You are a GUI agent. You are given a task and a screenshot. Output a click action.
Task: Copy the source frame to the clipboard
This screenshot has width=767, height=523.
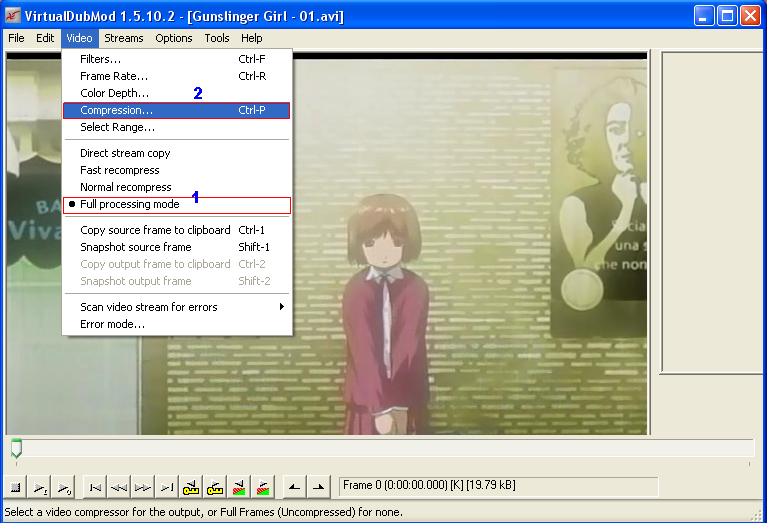click(177, 230)
